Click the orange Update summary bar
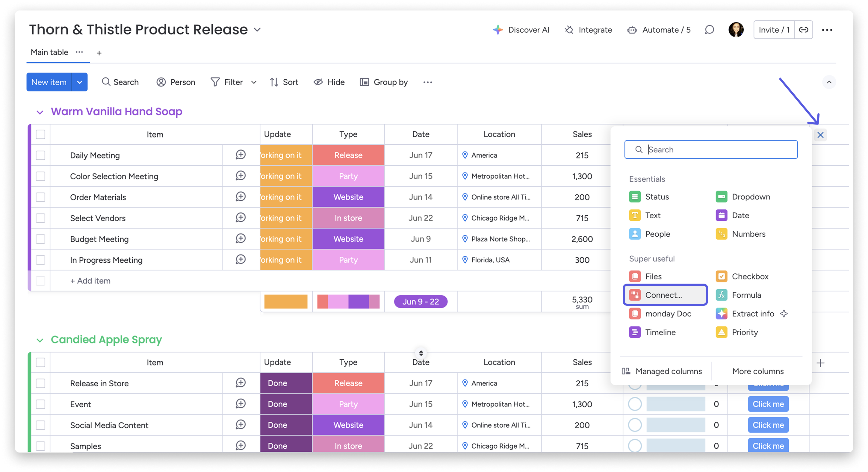This screenshot has height=472, width=868. (286, 302)
